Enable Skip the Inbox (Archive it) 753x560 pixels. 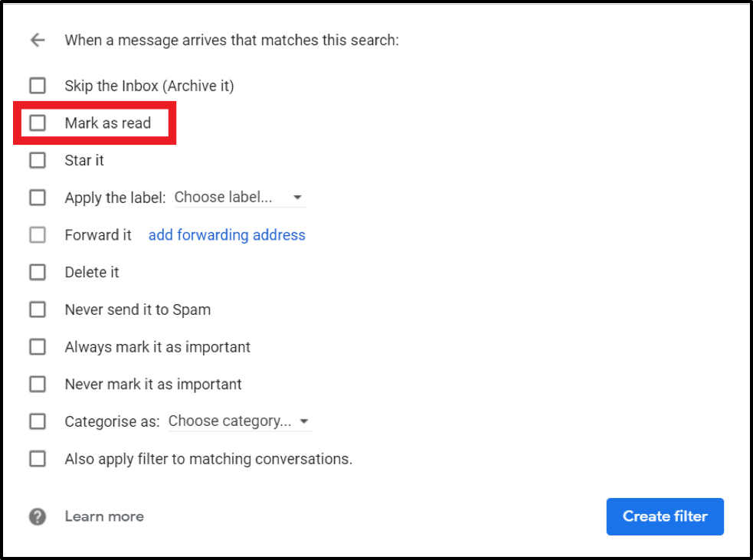38,85
